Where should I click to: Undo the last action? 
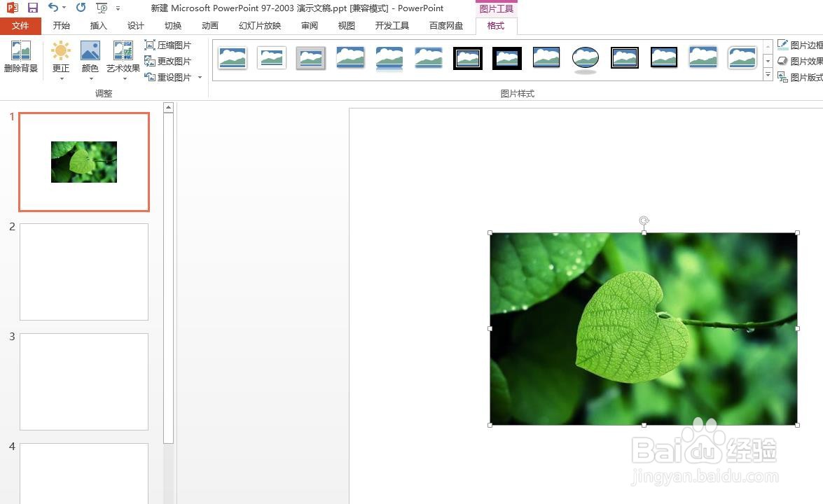pos(53,7)
